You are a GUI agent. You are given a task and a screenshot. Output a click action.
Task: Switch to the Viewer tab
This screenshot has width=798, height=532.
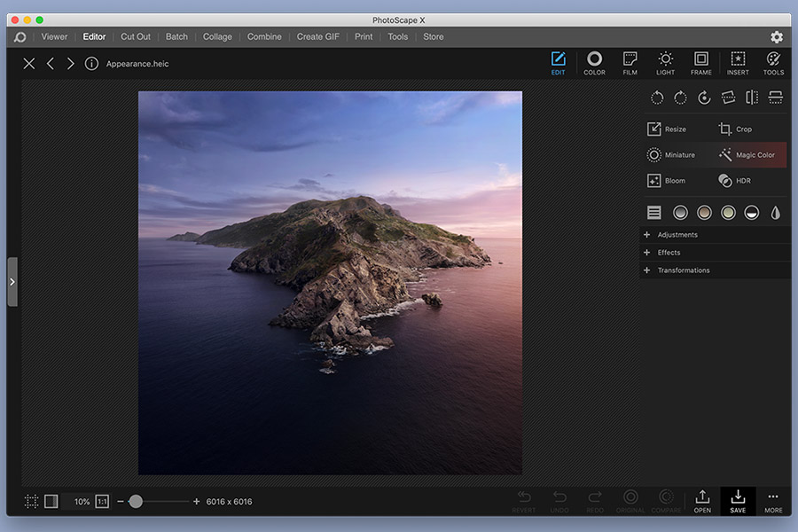click(x=54, y=36)
